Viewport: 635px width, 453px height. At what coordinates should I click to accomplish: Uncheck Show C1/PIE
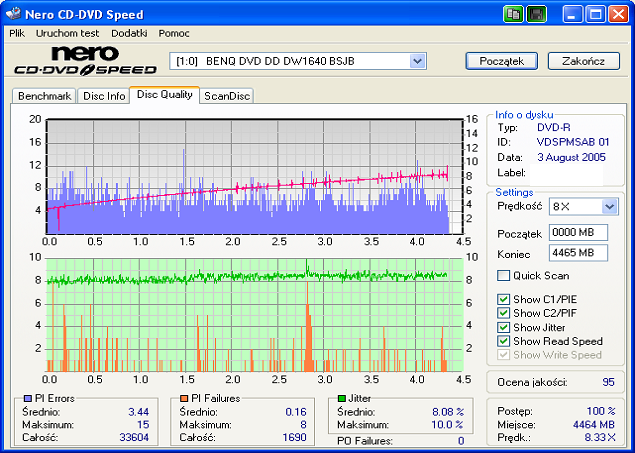point(503,300)
